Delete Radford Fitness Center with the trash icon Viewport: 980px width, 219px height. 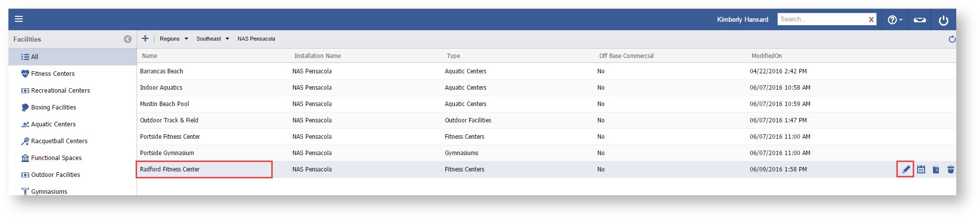[951, 169]
